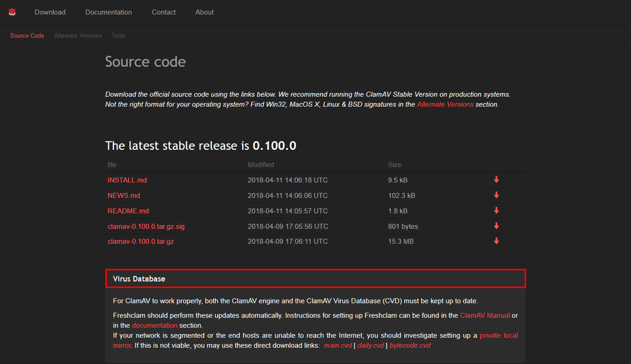Click download arrow for README.md
The image size is (631, 364).
point(496,211)
